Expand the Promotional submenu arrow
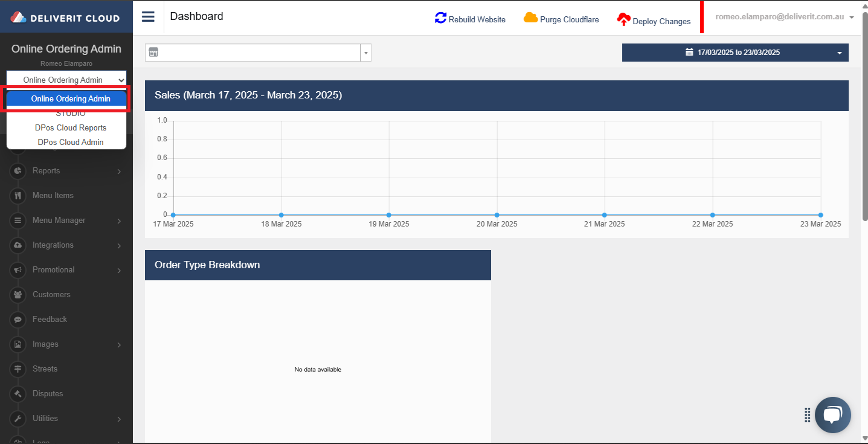Screen dimensions: 868x444 pos(119,271)
